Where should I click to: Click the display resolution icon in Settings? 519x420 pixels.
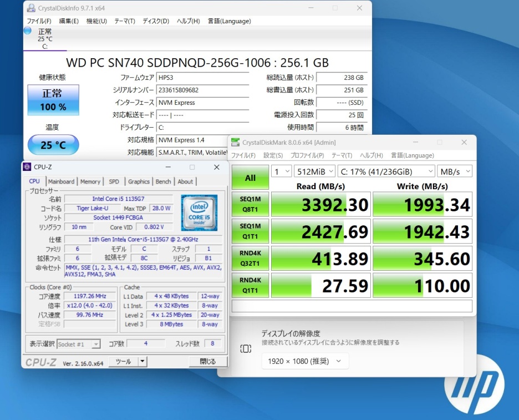[246, 348]
